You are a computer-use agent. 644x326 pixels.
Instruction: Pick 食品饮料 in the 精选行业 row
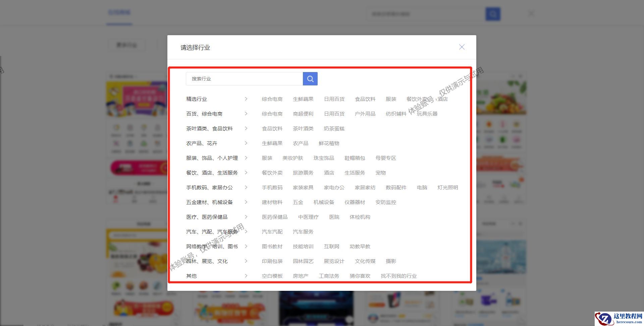pyautogui.click(x=365, y=99)
